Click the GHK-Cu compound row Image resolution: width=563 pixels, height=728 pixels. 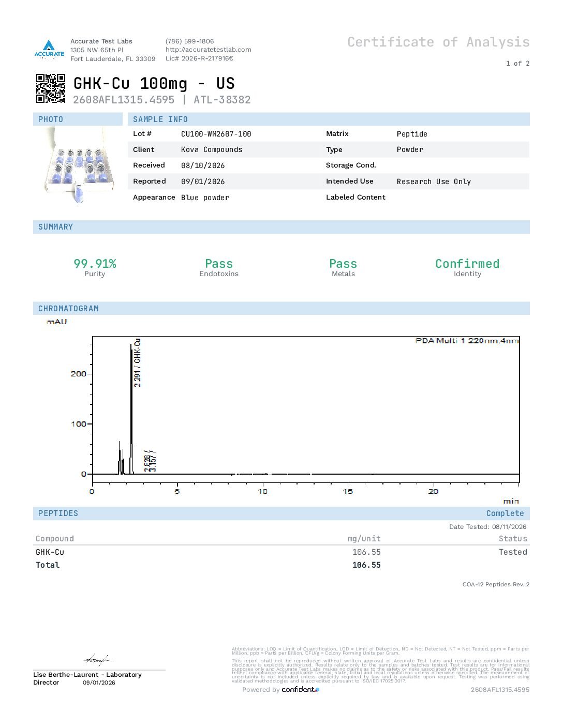(281, 552)
